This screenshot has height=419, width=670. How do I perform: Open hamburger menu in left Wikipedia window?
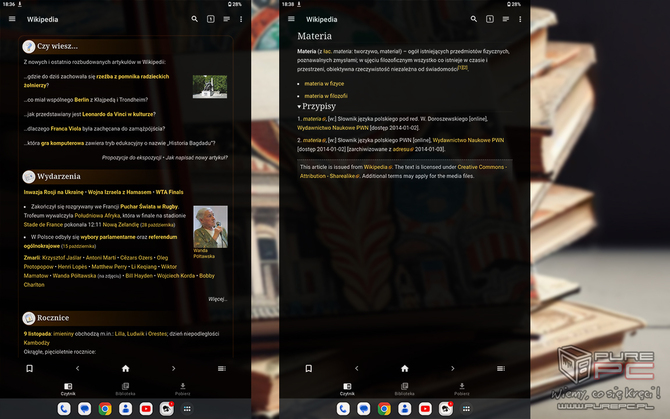tap(12, 19)
